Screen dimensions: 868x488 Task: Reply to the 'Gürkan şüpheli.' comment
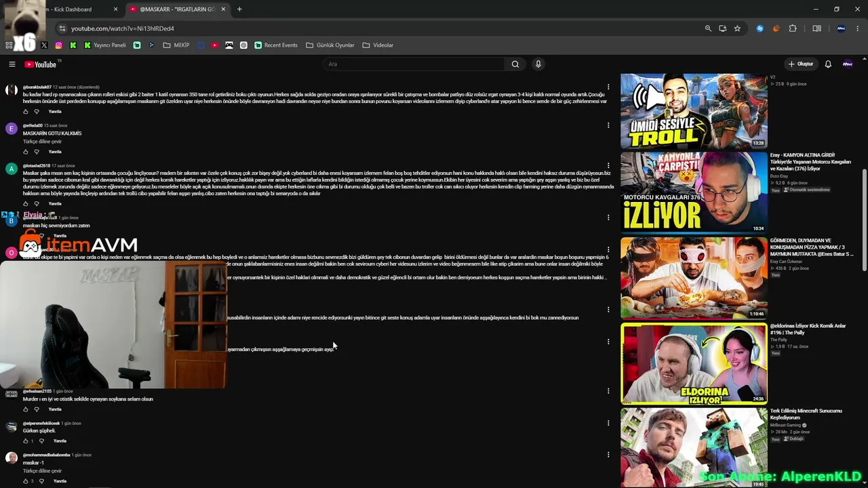pos(60,441)
